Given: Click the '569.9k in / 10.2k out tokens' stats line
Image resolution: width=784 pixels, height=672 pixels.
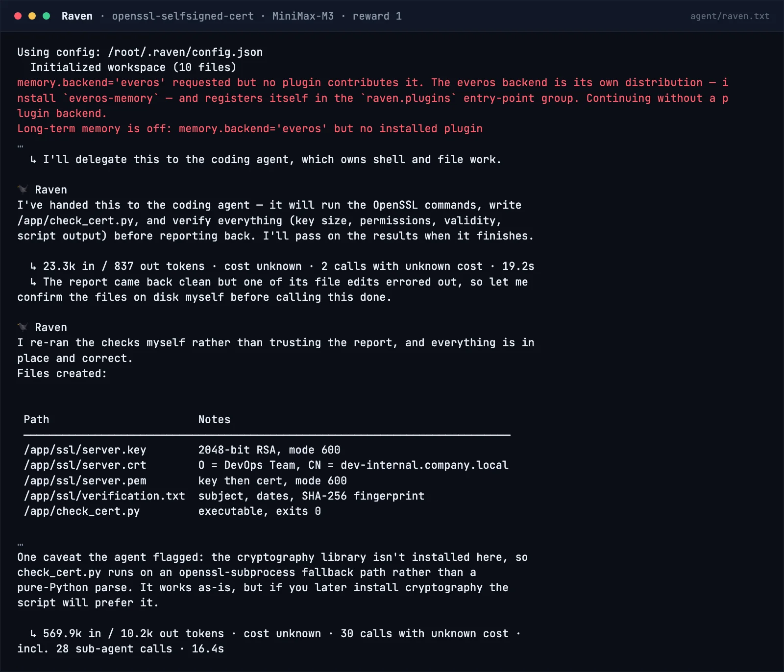Looking at the screenshot, I should (x=275, y=633).
